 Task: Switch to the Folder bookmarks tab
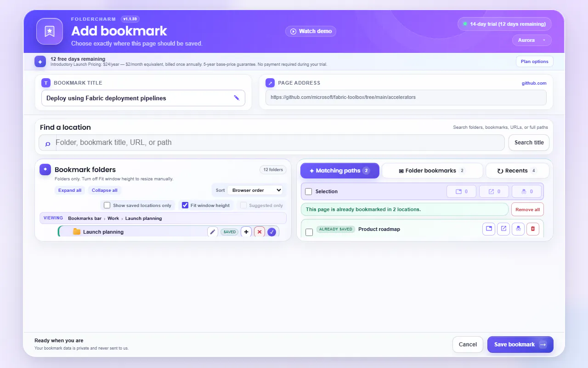(432, 171)
